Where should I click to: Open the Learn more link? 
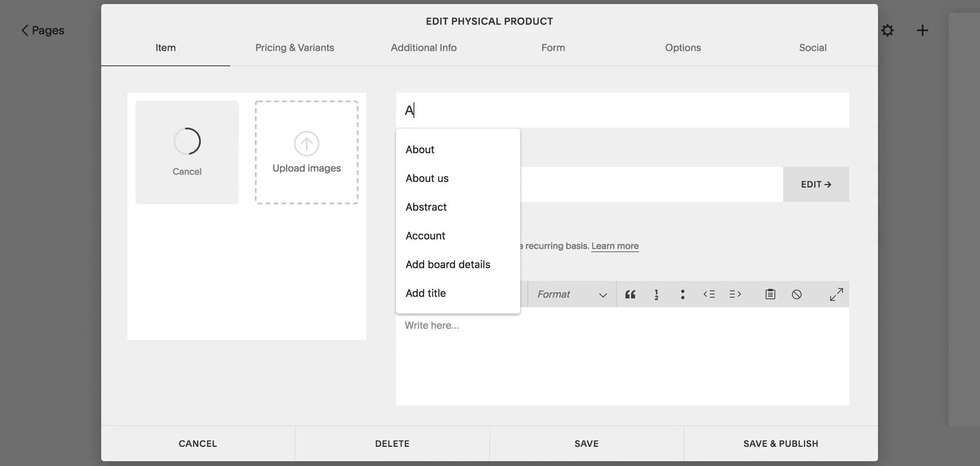tap(615, 246)
